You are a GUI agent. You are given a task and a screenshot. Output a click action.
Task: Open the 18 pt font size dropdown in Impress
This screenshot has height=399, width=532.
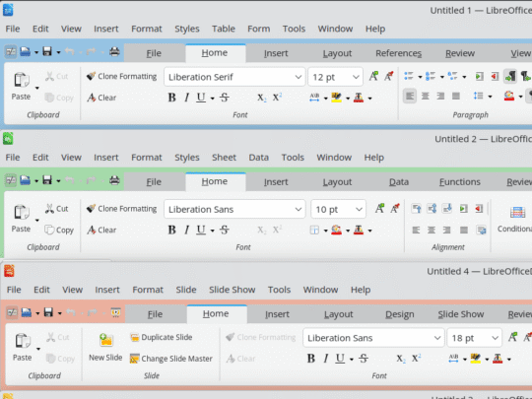[x=495, y=338]
